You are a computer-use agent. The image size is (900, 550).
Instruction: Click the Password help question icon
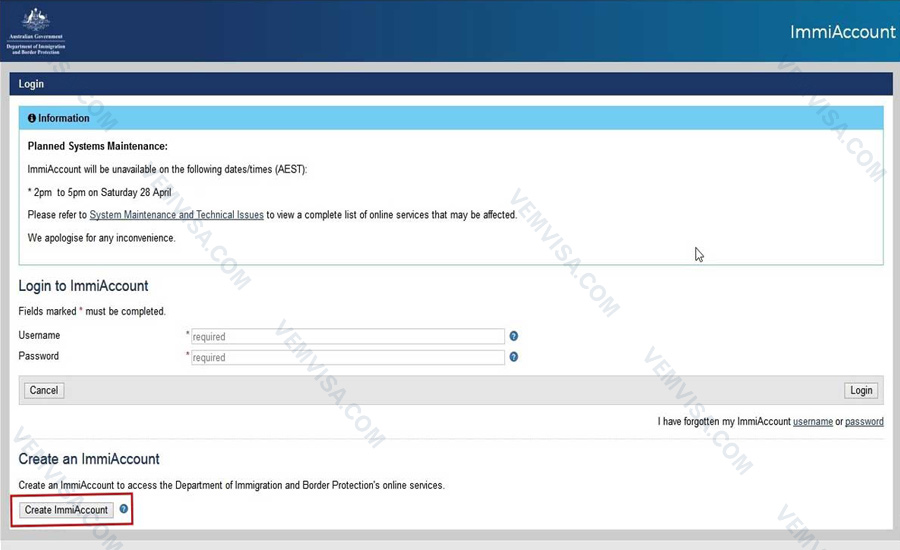pyautogui.click(x=514, y=357)
